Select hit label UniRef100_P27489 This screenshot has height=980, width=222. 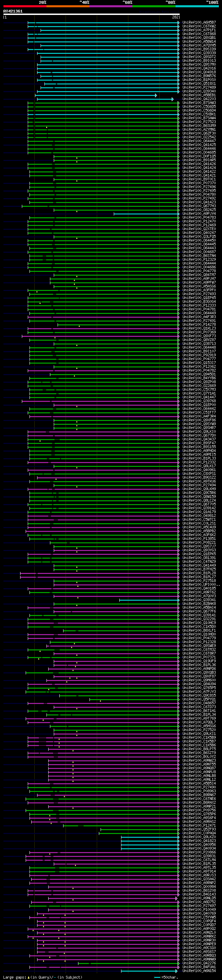[199, 88]
